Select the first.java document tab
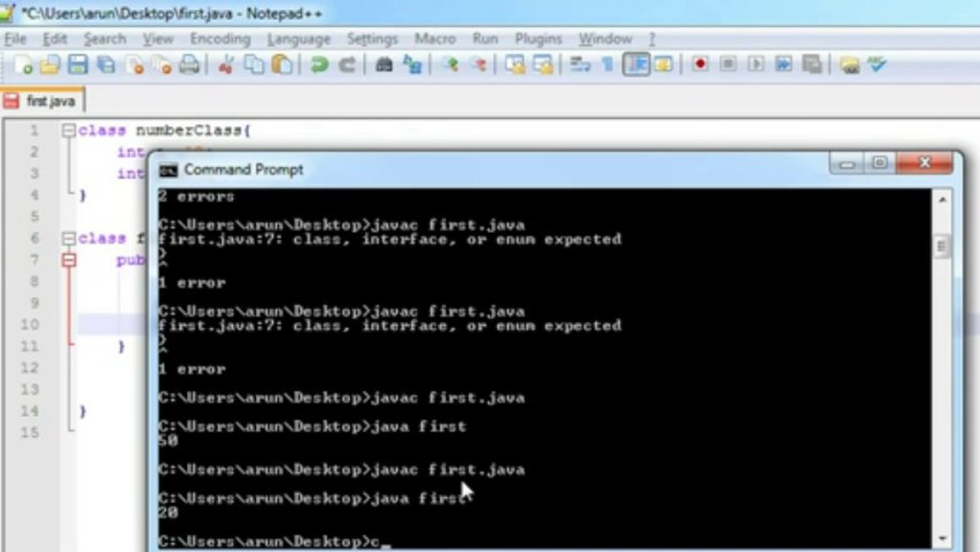 click(42, 100)
